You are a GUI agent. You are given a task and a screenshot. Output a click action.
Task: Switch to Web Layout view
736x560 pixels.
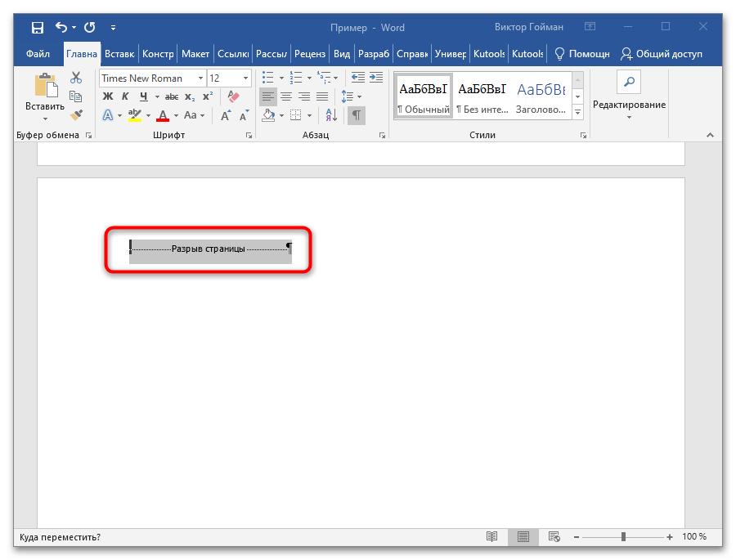tap(554, 536)
